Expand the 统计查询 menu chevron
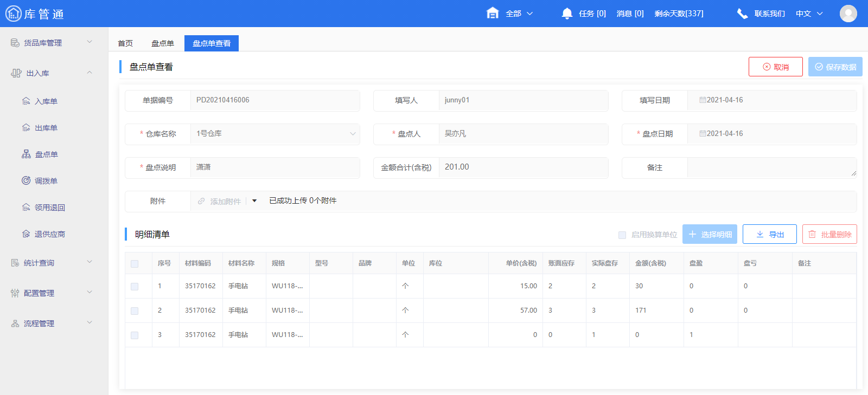This screenshot has width=868, height=395. coord(90,262)
